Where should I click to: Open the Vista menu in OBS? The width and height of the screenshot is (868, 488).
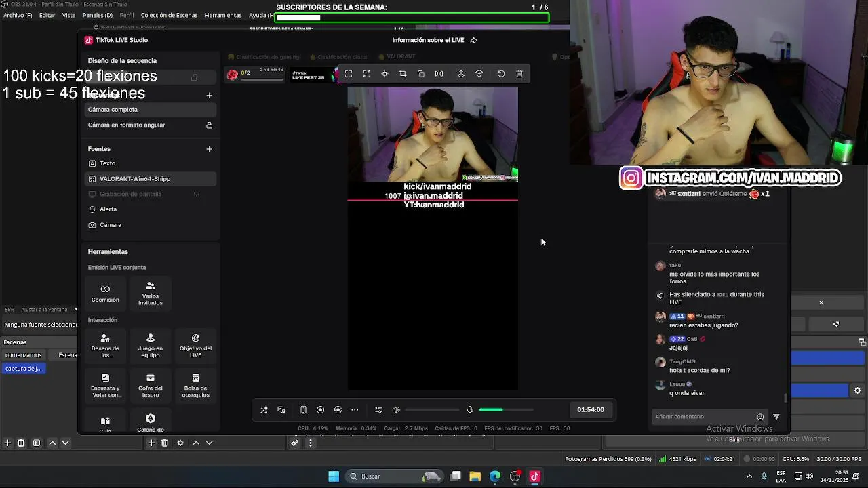pos(68,15)
